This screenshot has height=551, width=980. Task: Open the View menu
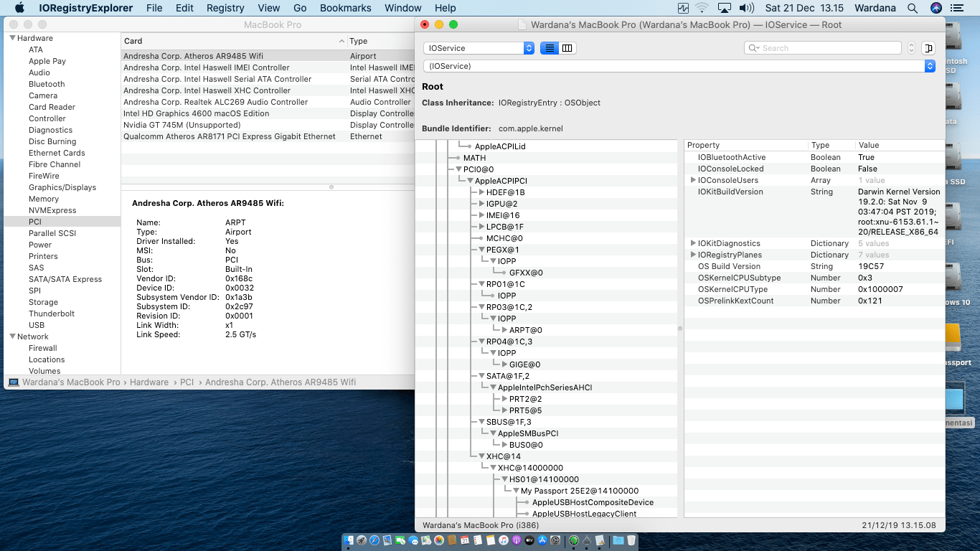[269, 8]
